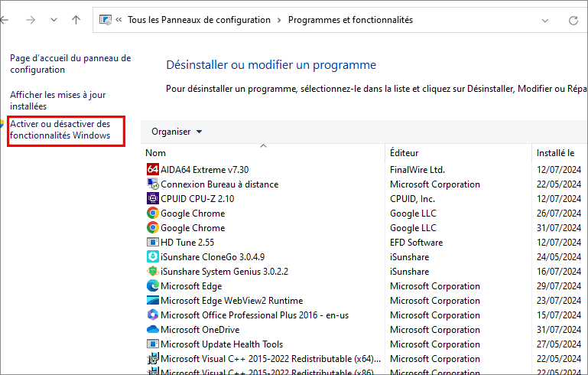Select the HD Tune 2.55 entry

click(x=187, y=243)
